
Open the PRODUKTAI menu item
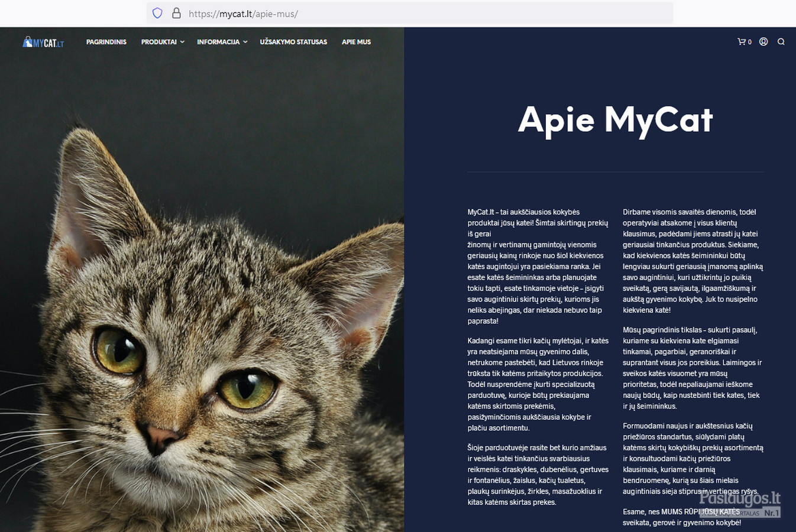click(159, 42)
